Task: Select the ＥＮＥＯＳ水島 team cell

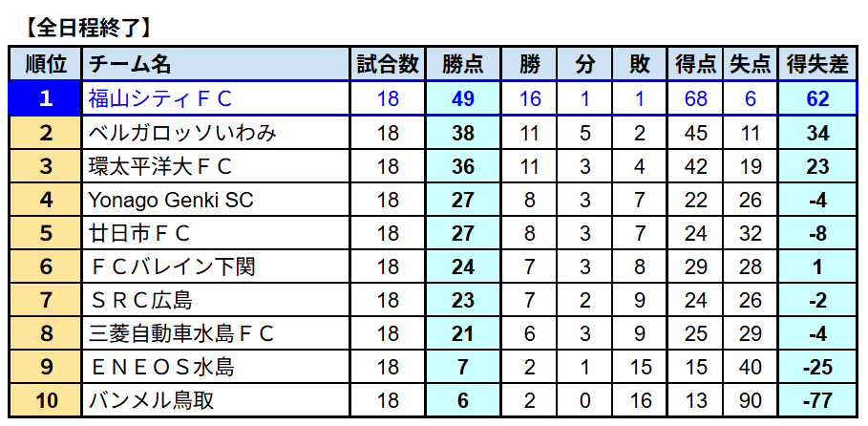Action: click(160, 367)
